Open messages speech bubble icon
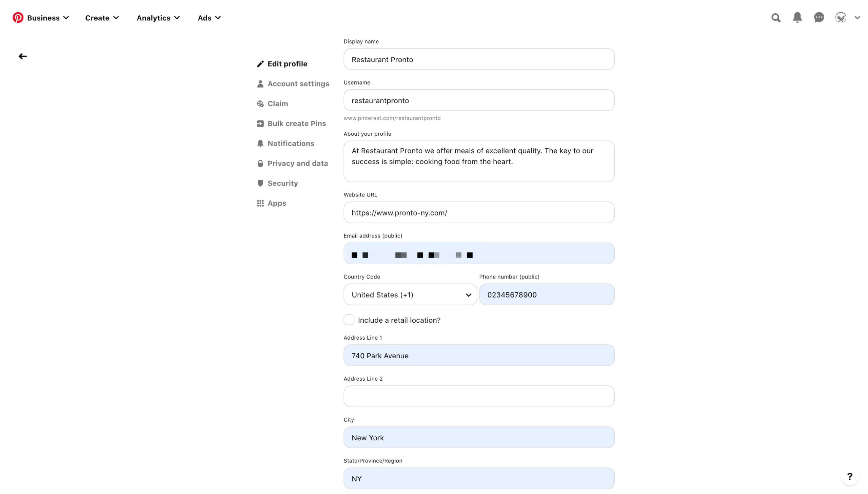 [819, 18]
